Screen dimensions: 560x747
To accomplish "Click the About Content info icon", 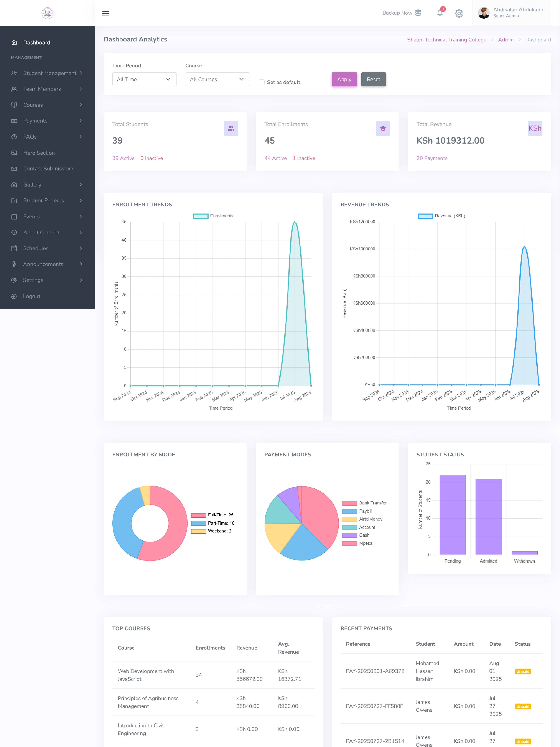I will [14, 232].
